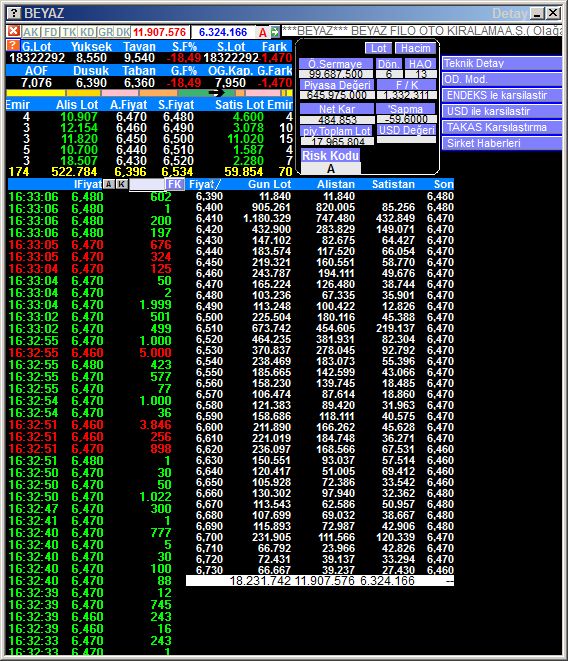This screenshot has height=661, width=568.
Task: Click the Gun Lot total 18.231.742
Action: [x=260, y=581]
